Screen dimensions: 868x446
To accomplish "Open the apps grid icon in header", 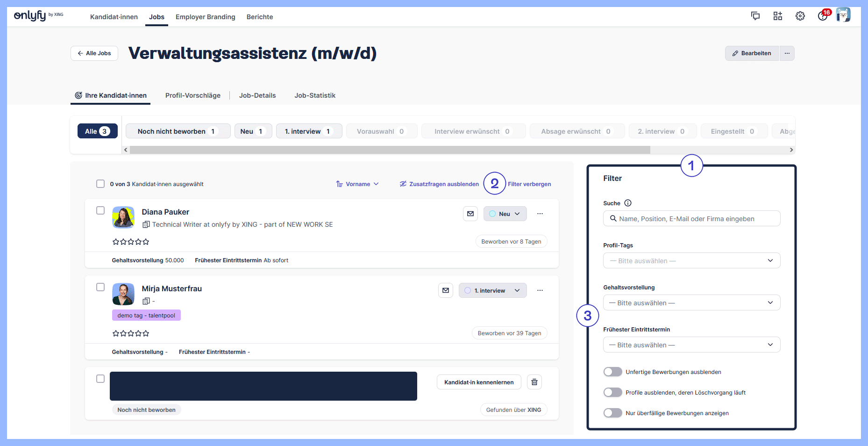I will (777, 16).
